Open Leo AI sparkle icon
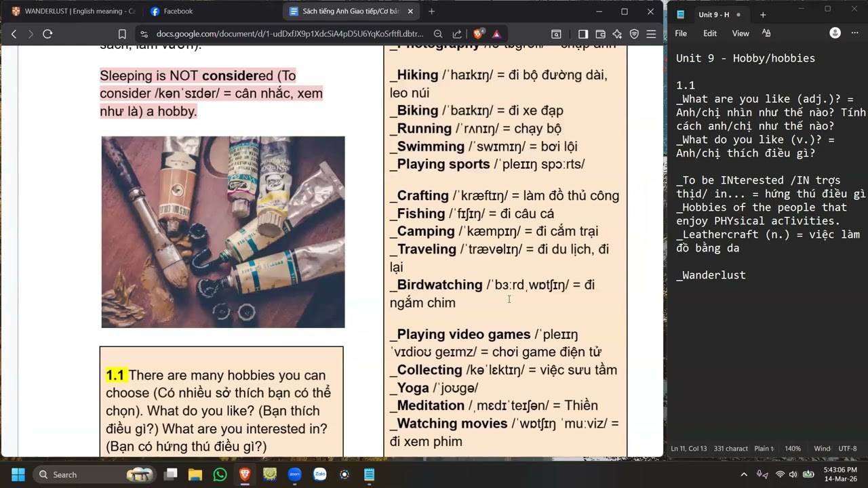868x488 pixels. (x=617, y=34)
